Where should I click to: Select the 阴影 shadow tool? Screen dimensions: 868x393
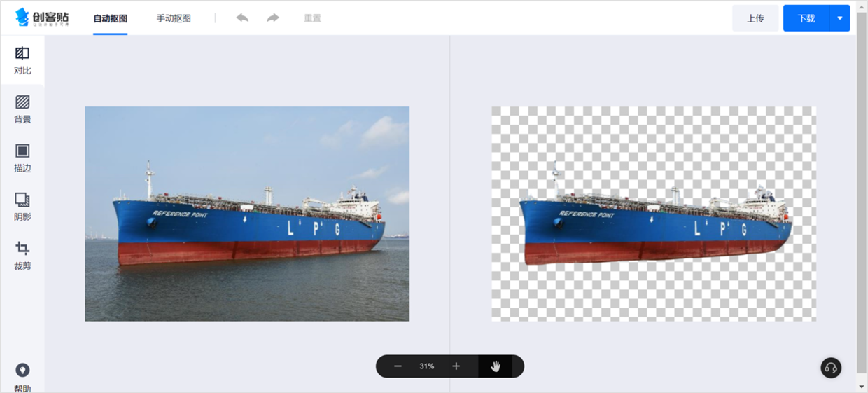coord(22,207)
